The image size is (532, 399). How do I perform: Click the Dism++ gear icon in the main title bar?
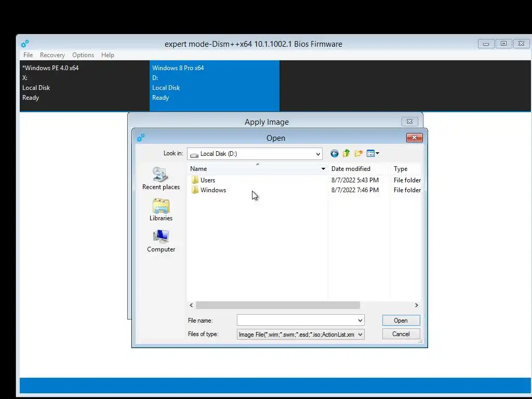click(25, 44)
